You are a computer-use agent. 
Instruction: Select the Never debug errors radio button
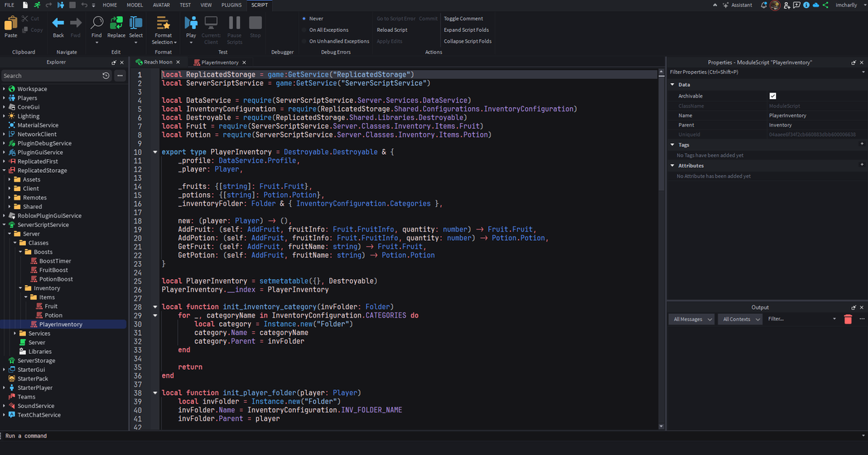tap(304, 18)
